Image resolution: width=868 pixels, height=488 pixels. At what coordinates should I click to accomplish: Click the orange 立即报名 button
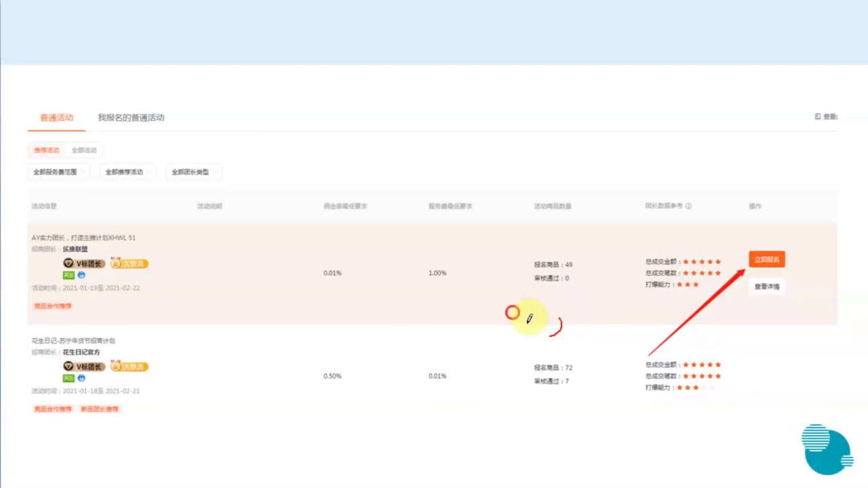pos(767,260)
